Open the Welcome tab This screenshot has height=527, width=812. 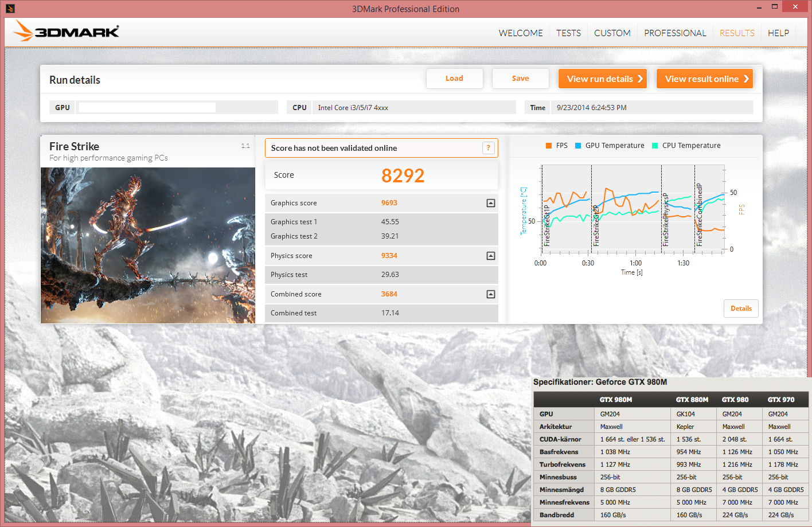520,33
